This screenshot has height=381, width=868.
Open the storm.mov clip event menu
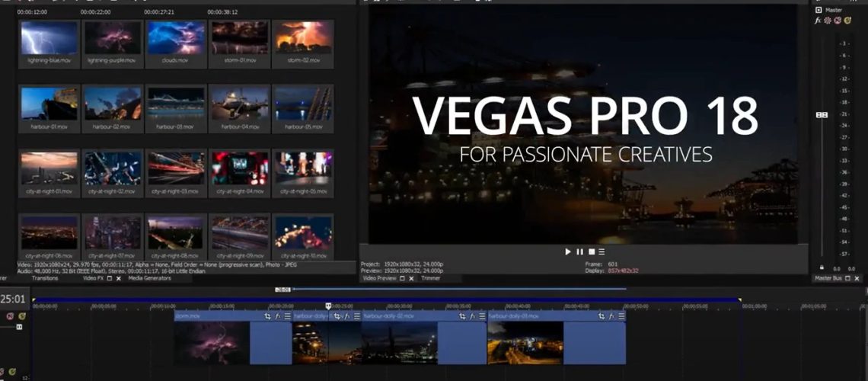coord(287,316)
